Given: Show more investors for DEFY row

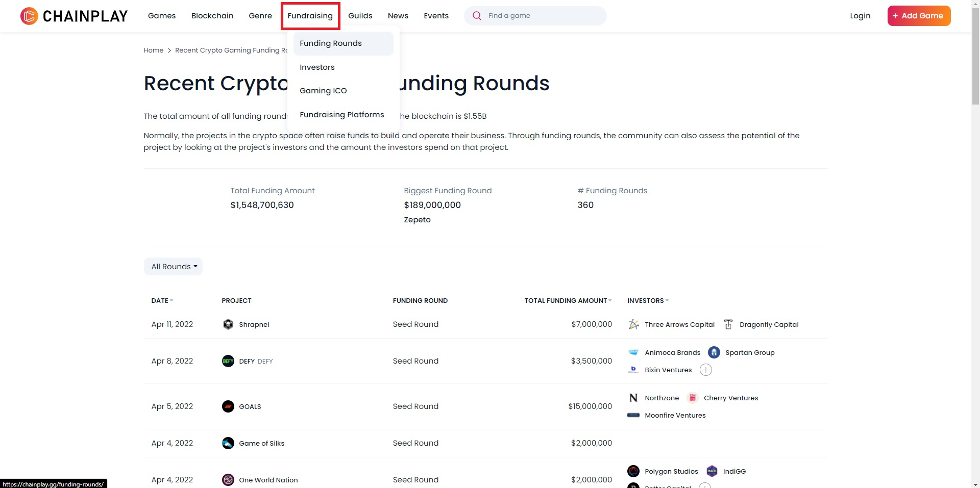Looking at the screenshot, I should click(706, 370).
